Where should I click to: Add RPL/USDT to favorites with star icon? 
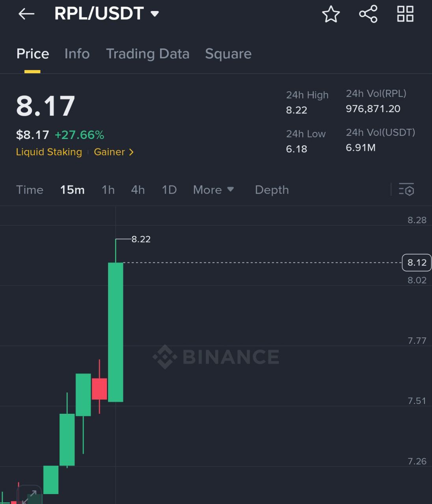click(331, 14)
